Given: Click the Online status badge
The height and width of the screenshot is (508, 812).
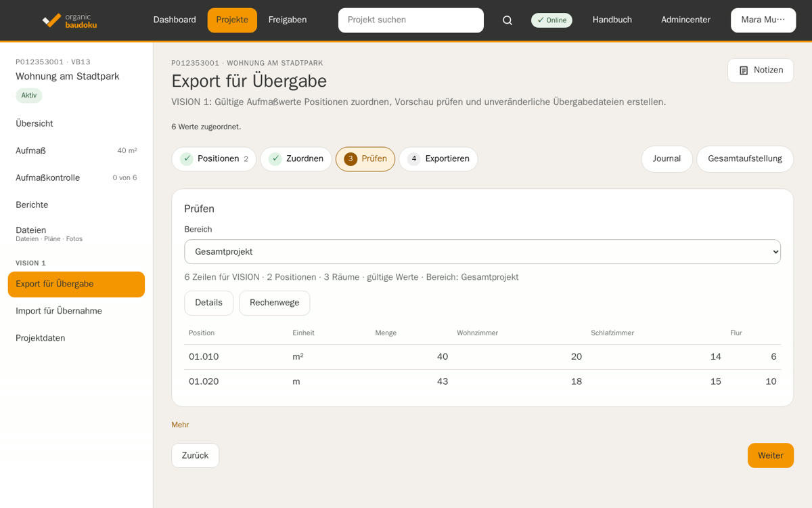Looking at the screenshot, I should (551, 20).
